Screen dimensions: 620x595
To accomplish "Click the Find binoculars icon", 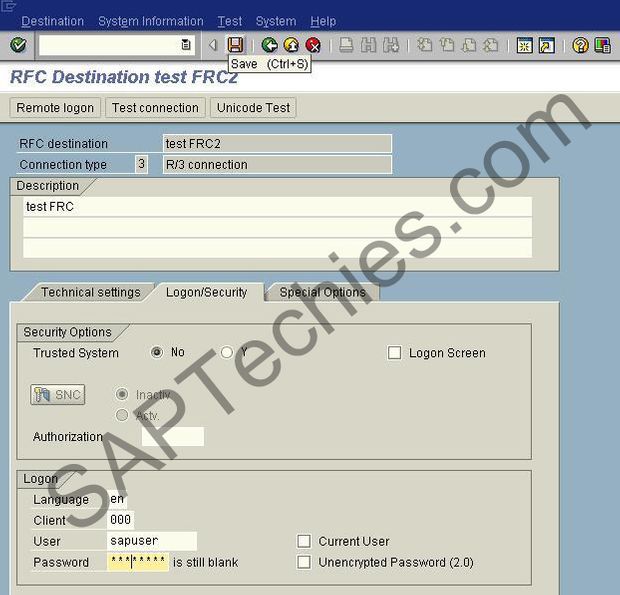I will [369, 45].
